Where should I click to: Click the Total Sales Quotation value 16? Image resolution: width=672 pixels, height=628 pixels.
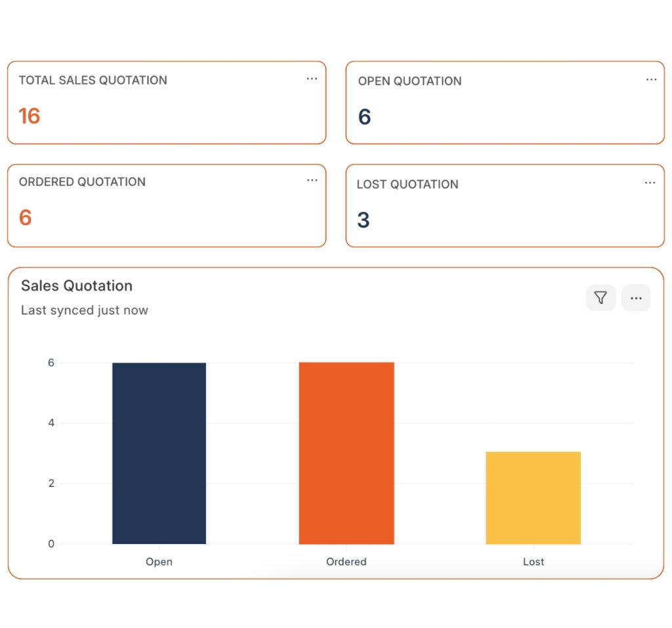click(30, 115)
